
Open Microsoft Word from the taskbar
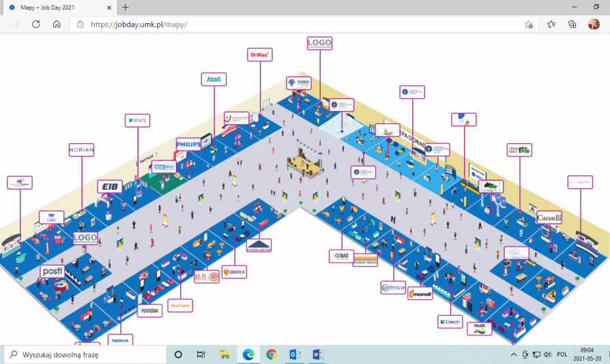click(318, 354)
